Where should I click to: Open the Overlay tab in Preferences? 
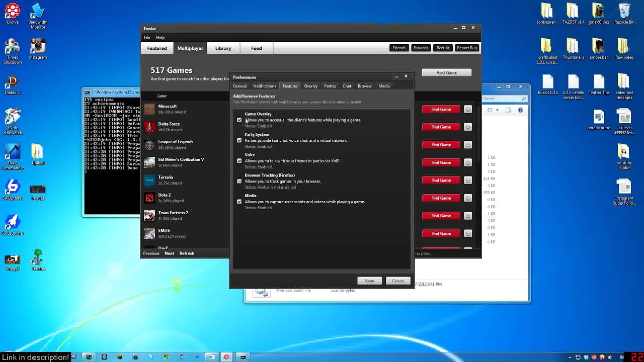point(311,86)
